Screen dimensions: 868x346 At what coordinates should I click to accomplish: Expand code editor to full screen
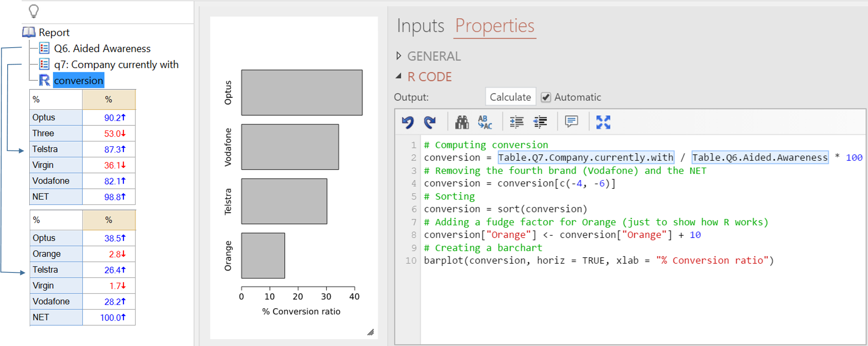point(603,122)
